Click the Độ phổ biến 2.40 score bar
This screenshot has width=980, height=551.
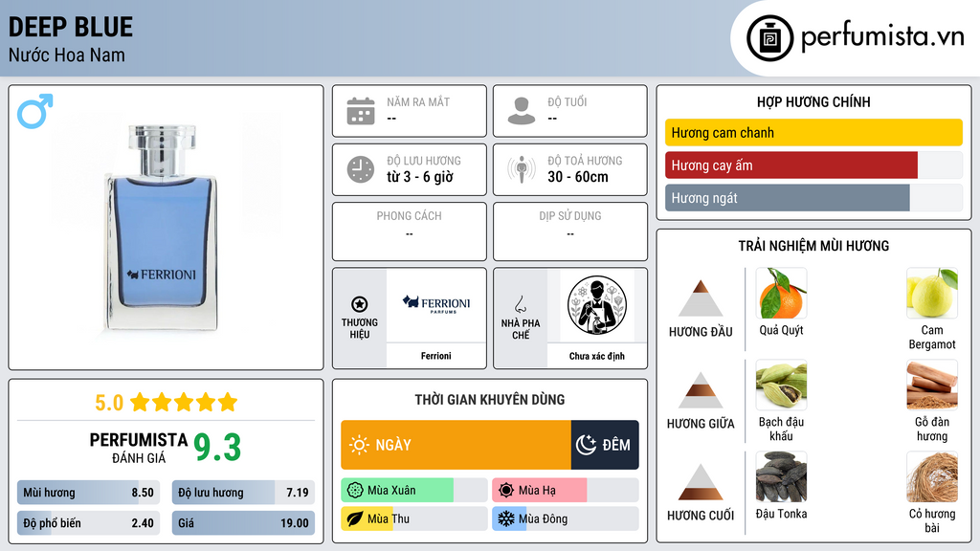pyautogui.click(x=88, y=523)
